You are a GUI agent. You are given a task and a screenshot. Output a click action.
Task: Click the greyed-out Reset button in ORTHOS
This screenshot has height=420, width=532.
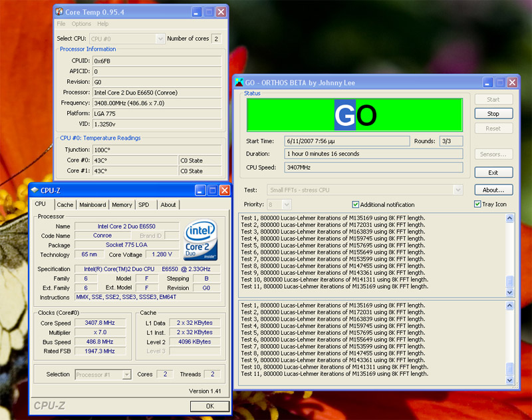pyautogui.click(x=493, y=128)
